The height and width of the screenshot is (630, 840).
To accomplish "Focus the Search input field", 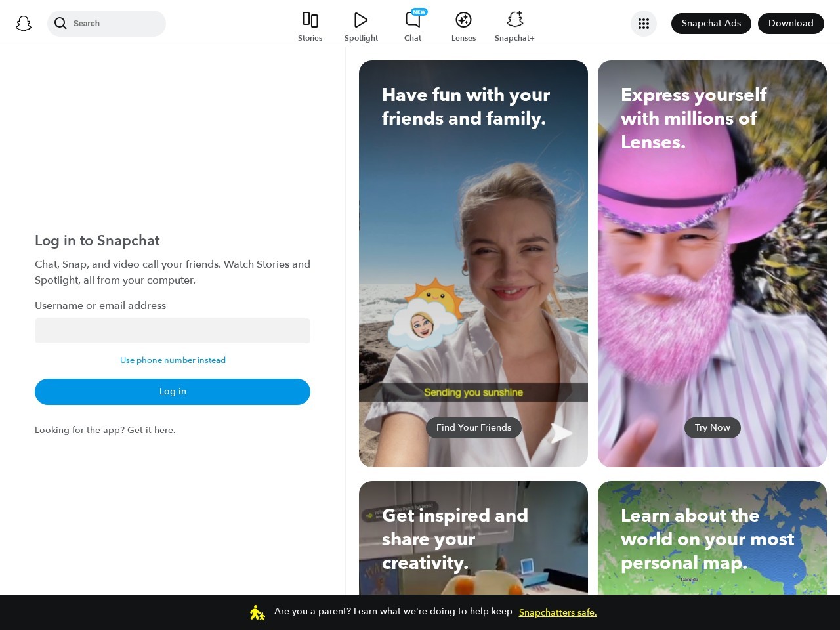I will pos(106,24).
